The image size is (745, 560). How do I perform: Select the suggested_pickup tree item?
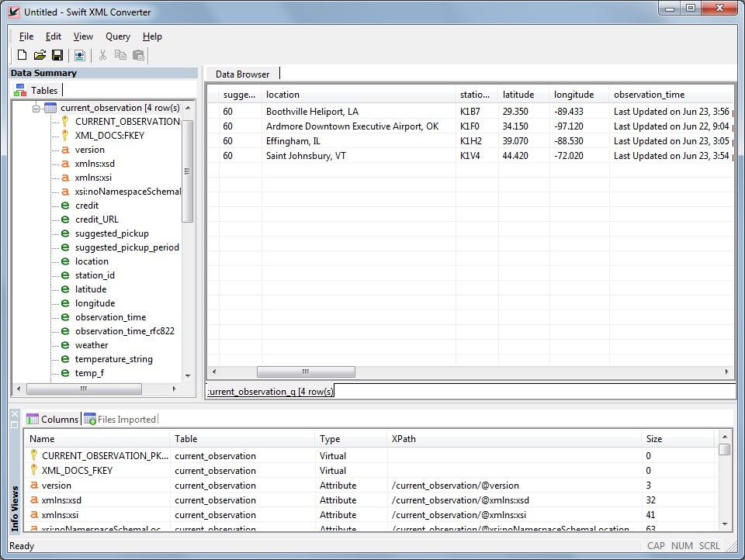click(x=112, y=233)
